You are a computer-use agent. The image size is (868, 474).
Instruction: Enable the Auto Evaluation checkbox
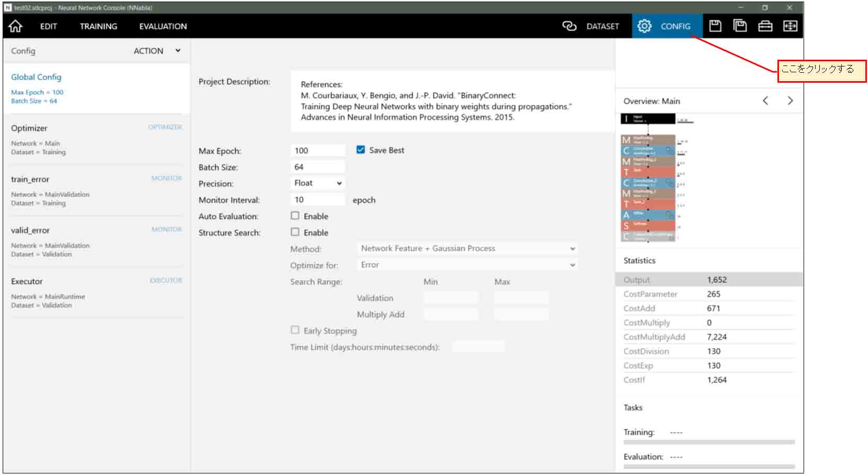click(x=295, y=216)
